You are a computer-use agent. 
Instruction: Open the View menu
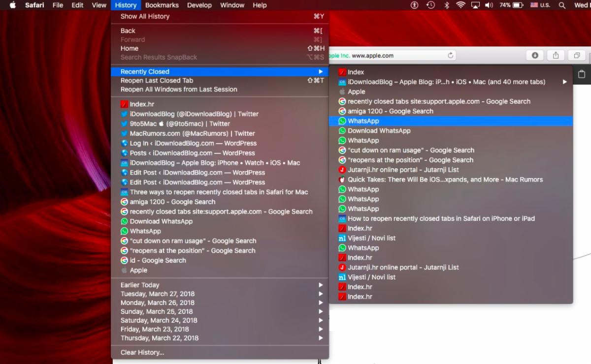pos(99,5)
